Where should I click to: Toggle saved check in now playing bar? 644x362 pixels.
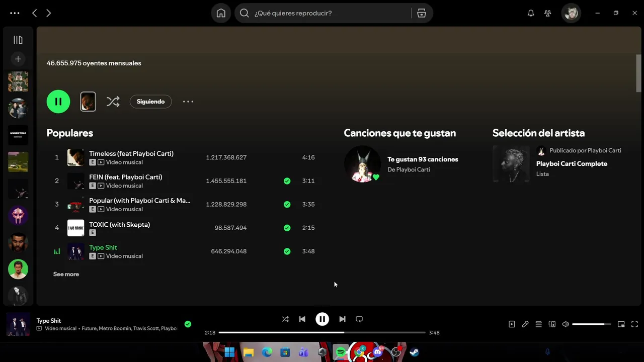coord(188,324)
